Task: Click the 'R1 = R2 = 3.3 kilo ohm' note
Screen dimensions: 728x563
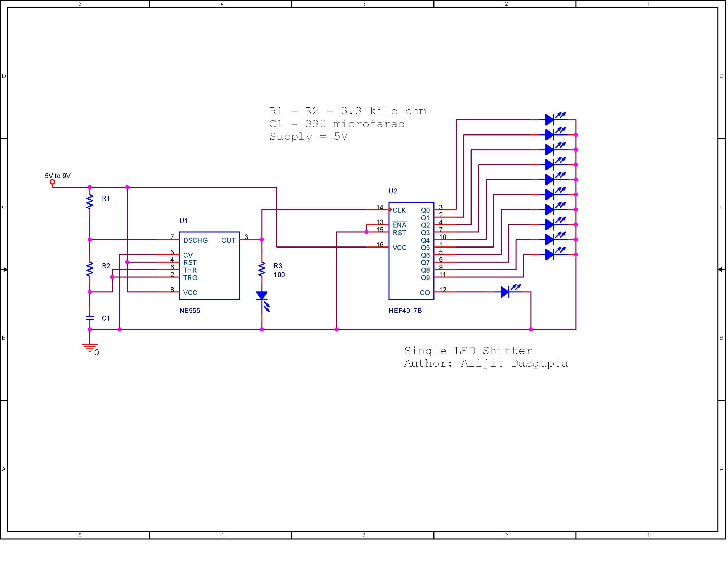Action: [x=349, y=111]
